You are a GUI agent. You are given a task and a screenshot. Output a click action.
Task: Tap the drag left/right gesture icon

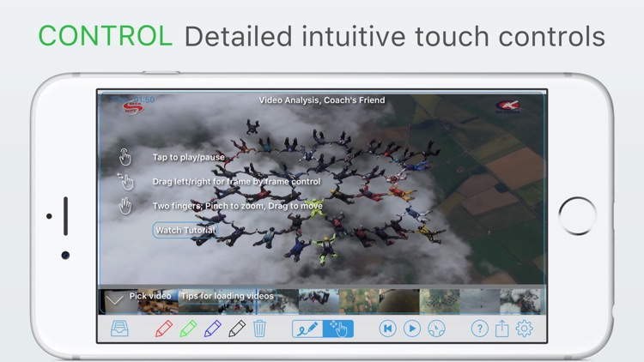(125, 181)
